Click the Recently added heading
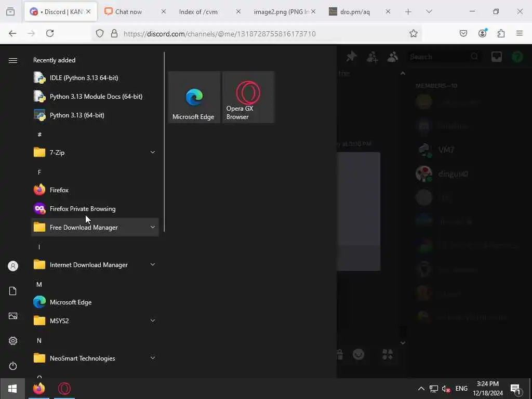532x399 pixels. coord(54,60)
